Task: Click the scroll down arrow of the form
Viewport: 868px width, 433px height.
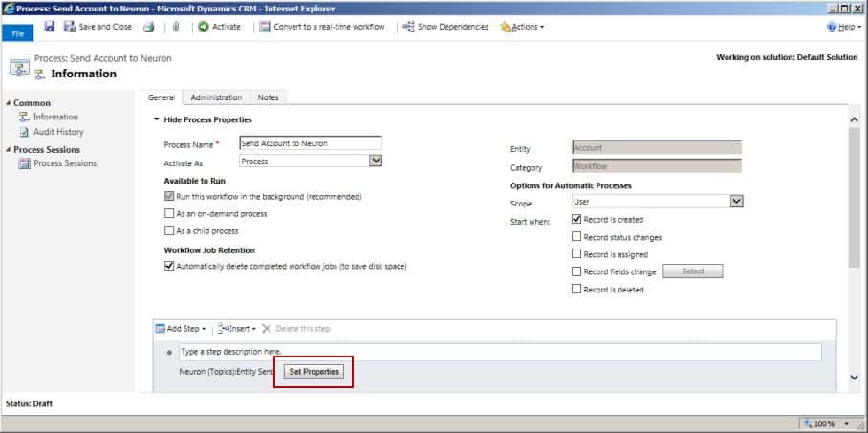Action: 854,377
